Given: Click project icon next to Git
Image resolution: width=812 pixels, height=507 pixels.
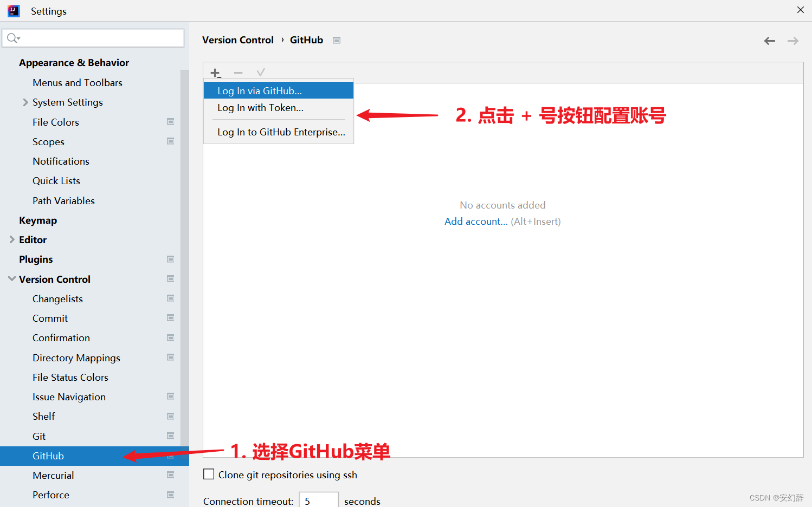Looking at the screenshot, I should coord(170,436).
